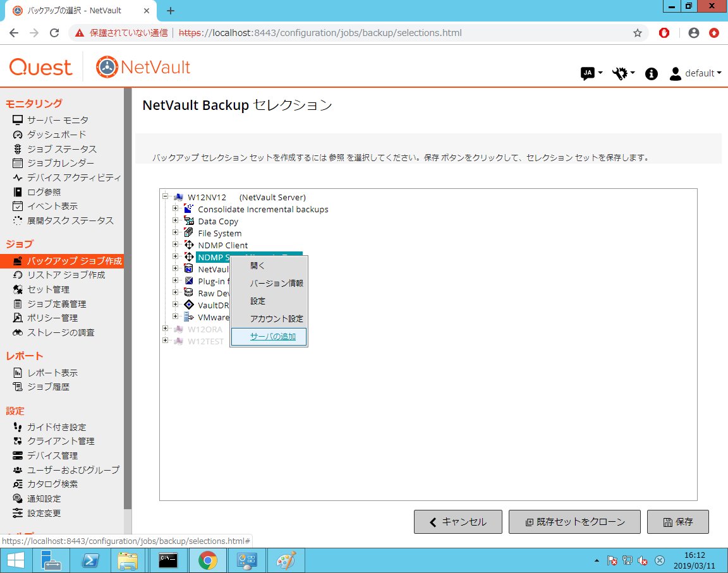Click the ログ参照 book icon

click(x=18, y=192)
